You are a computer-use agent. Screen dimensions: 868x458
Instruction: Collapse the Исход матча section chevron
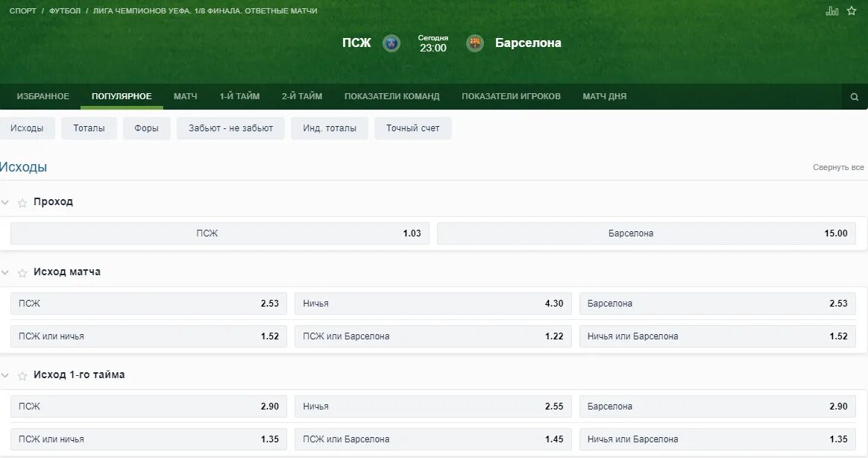(5, 272)
